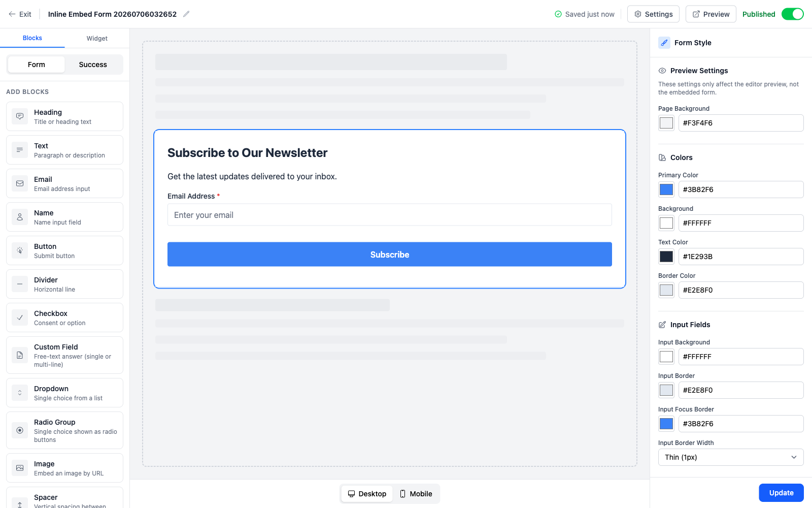Click the Colors section swatch icon
812x508 pixels.
coord(662,157)
